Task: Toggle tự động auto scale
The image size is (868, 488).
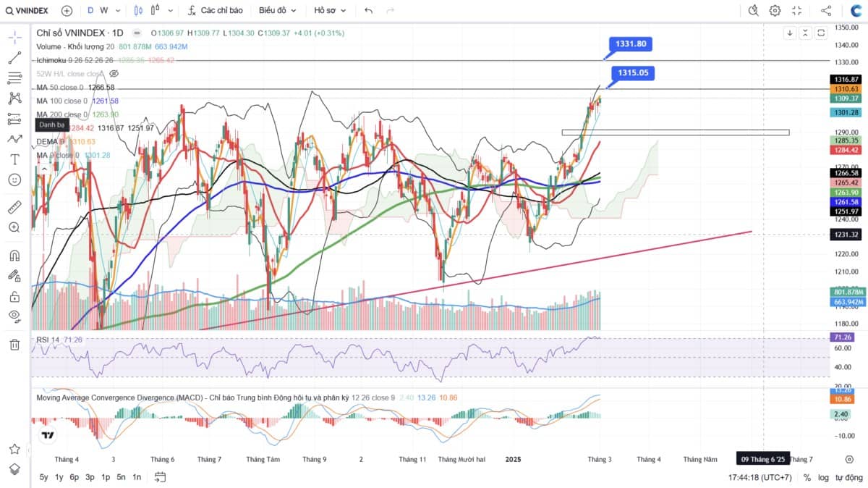Action: pos(849,478)
